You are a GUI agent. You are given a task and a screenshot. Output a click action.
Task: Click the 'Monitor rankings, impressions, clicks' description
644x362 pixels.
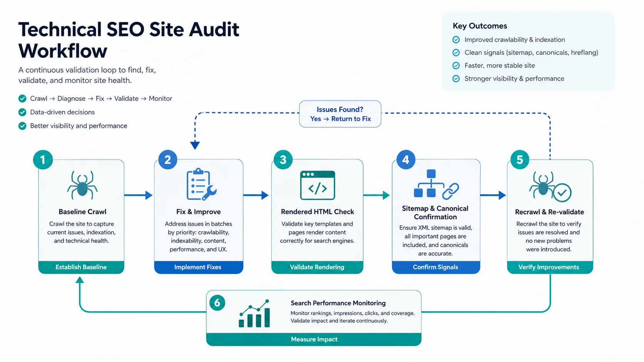pos(352,317)
